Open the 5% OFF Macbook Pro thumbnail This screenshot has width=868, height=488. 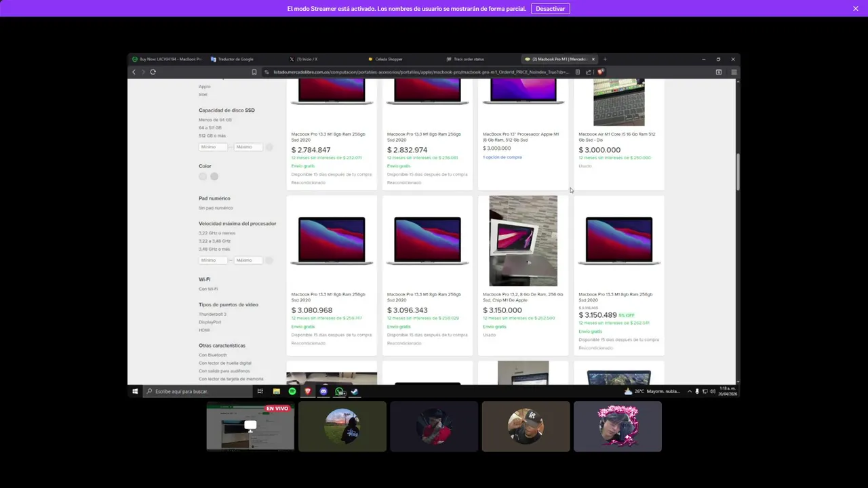[x=619, y=241]
